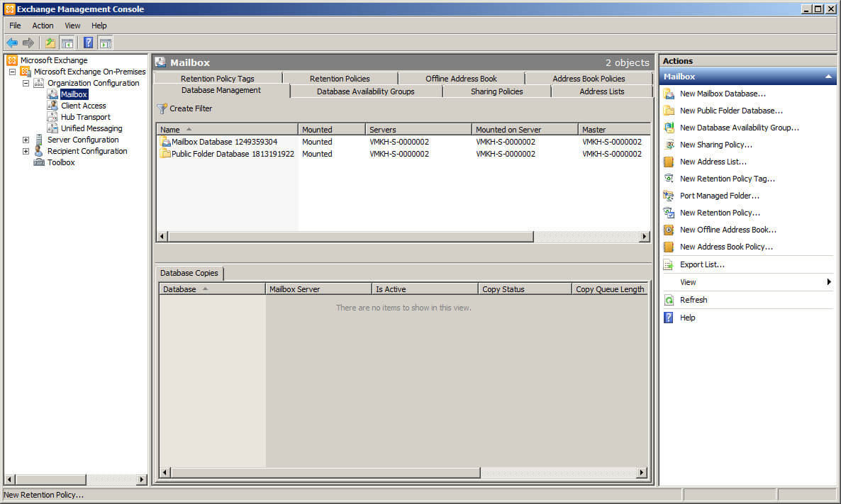The height and width of the screenshot is (504, 841).
Task: Click the Help action in Actions pane
Action: (x=688, y=318)
